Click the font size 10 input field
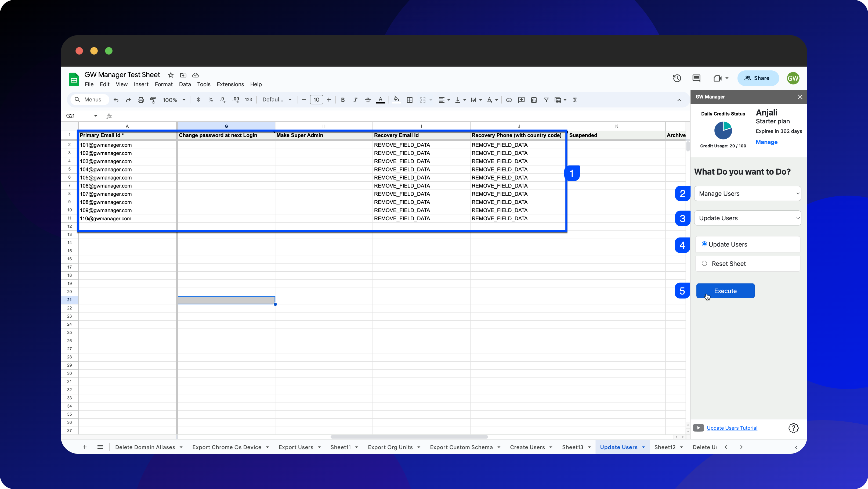 point(316,100)
